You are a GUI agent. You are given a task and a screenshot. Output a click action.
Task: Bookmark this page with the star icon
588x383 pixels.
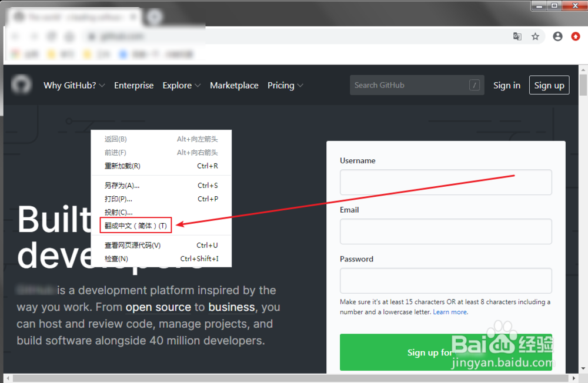click(x=535, y=36)
